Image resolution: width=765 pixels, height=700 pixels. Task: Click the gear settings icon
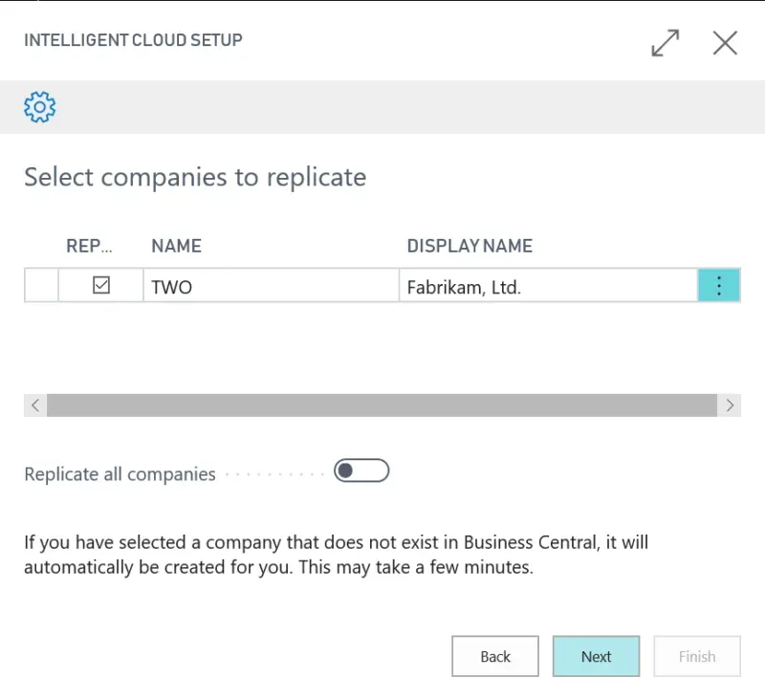(40, 107)
